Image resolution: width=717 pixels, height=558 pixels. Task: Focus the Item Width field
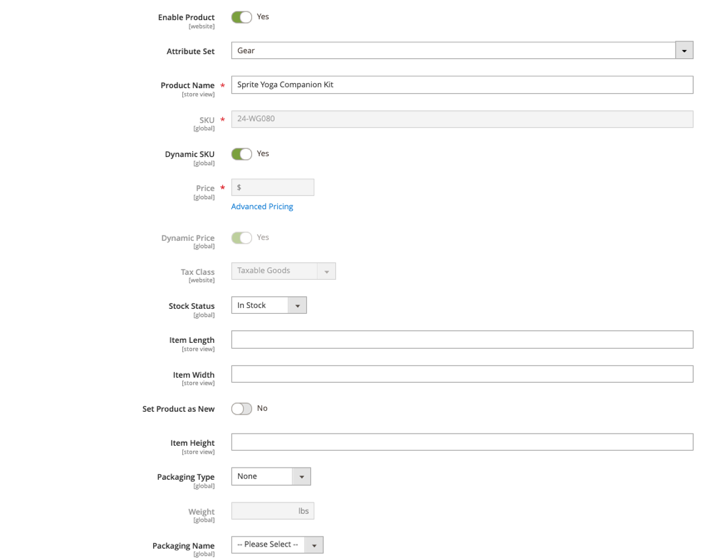(462, 374)
